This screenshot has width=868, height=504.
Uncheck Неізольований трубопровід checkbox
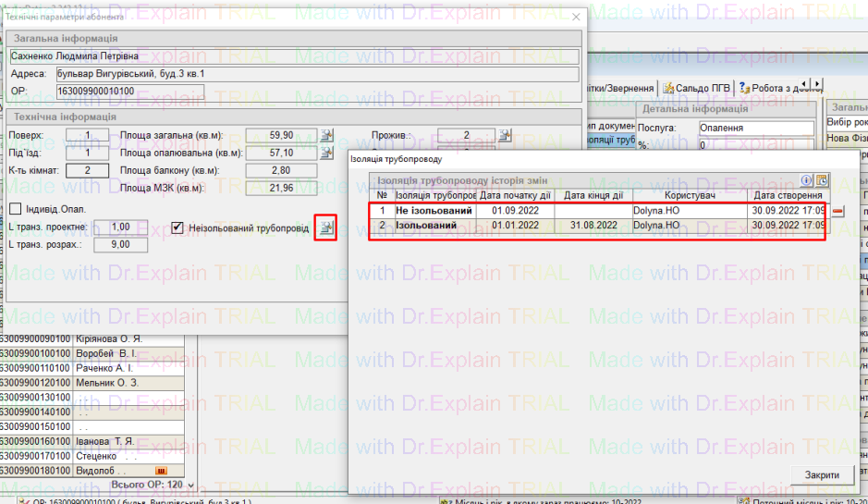pyautogui.click(x=177, y=227)
